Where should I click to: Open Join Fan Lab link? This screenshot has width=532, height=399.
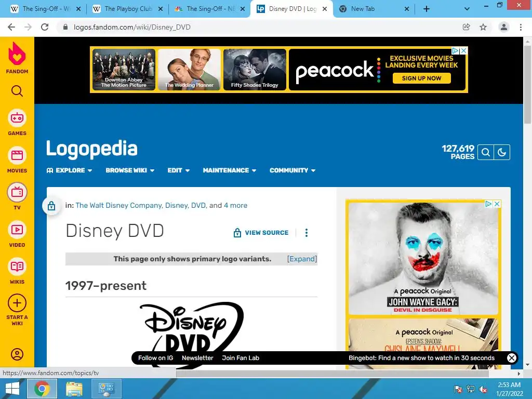pyautogui.click(x=241, y=358)
